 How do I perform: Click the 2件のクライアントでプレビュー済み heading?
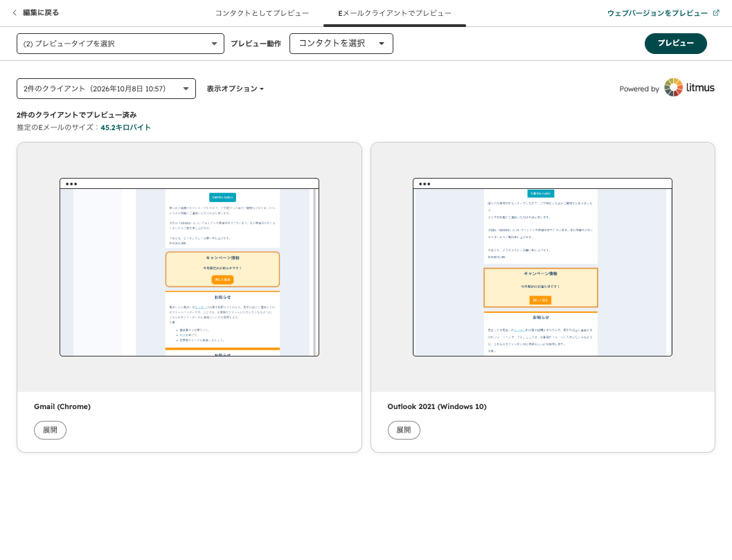(x=77, y=115)
